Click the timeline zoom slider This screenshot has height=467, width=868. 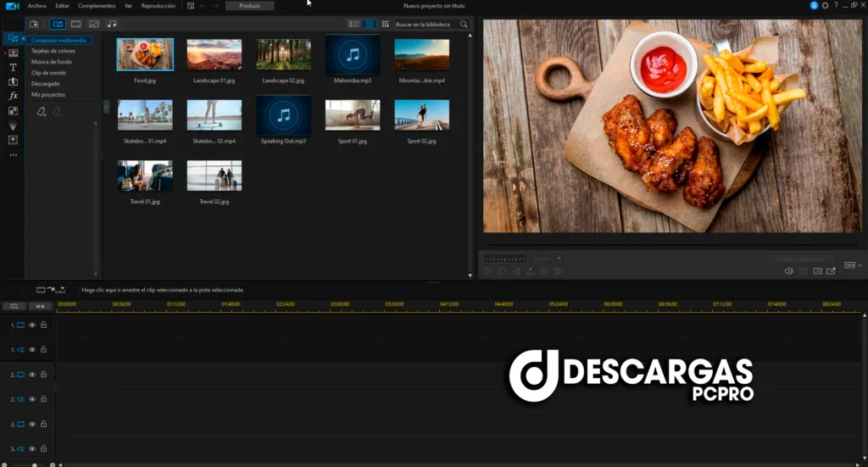34,464
